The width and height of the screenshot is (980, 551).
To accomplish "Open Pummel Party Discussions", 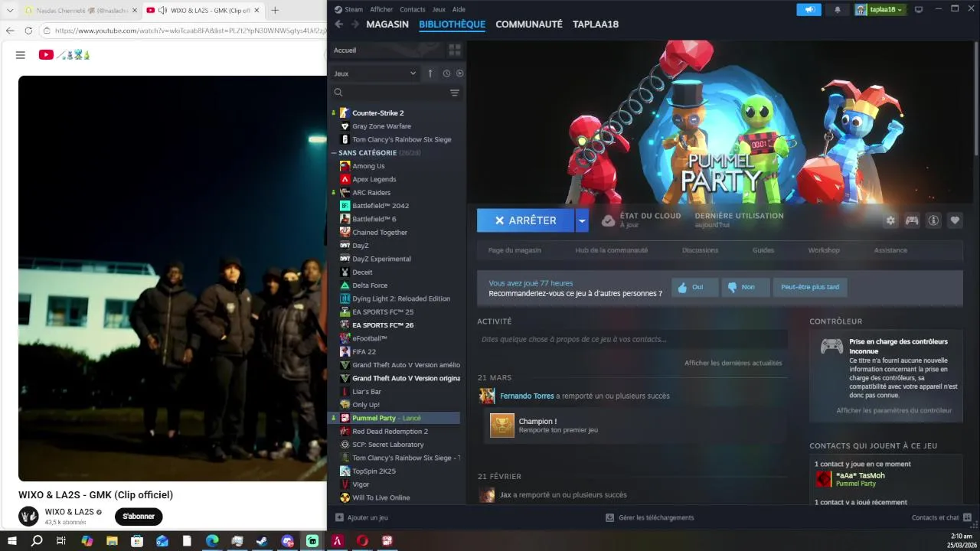I will (701, 250).
